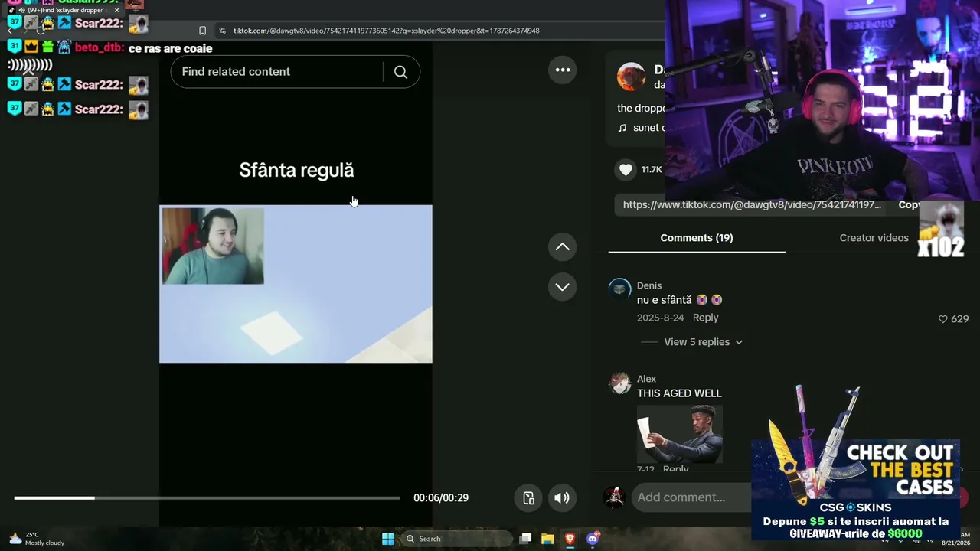Mute the video with the speaker icon
The height and width of the screenshot is (551, 980).
562,498
